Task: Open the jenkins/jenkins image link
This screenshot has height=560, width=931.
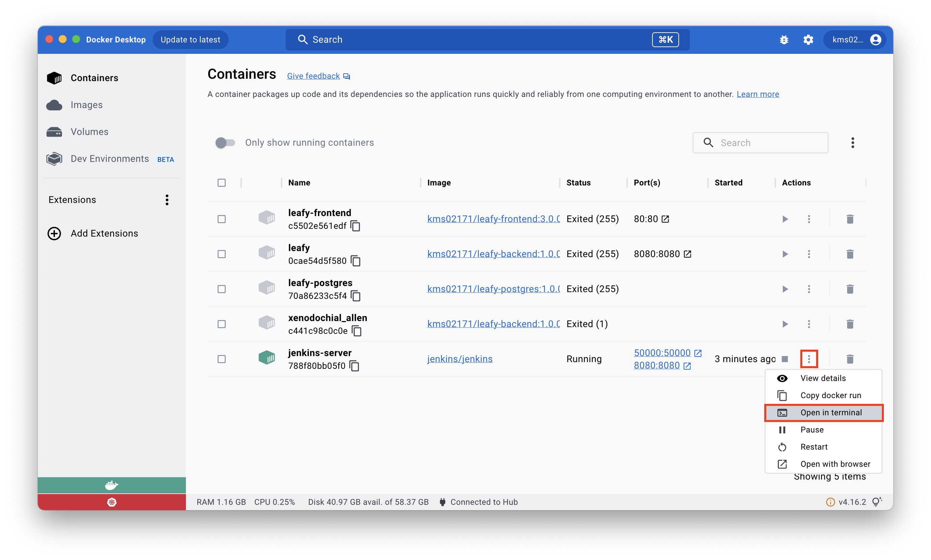Action: tap(460, 359)
